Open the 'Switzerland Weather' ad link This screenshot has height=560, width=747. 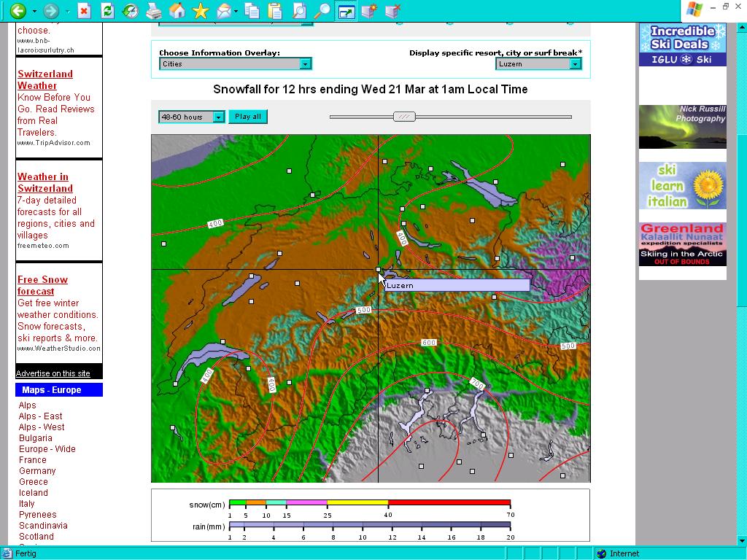coord(44,79)
